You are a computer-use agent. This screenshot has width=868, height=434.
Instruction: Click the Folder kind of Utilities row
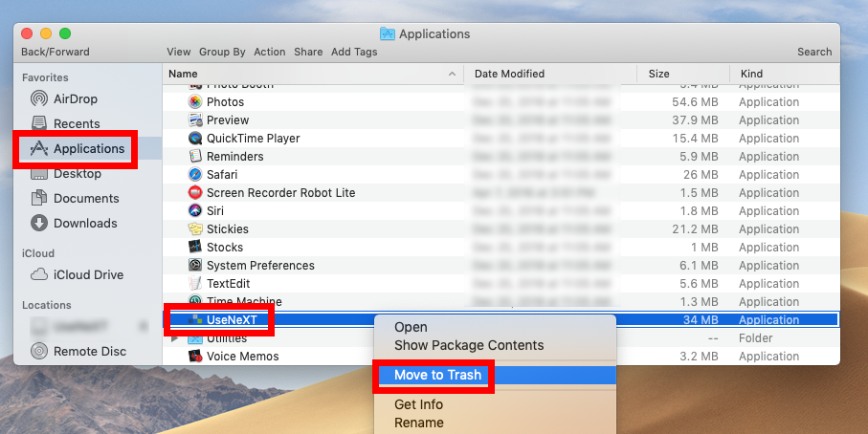click(x=756, y=337)
